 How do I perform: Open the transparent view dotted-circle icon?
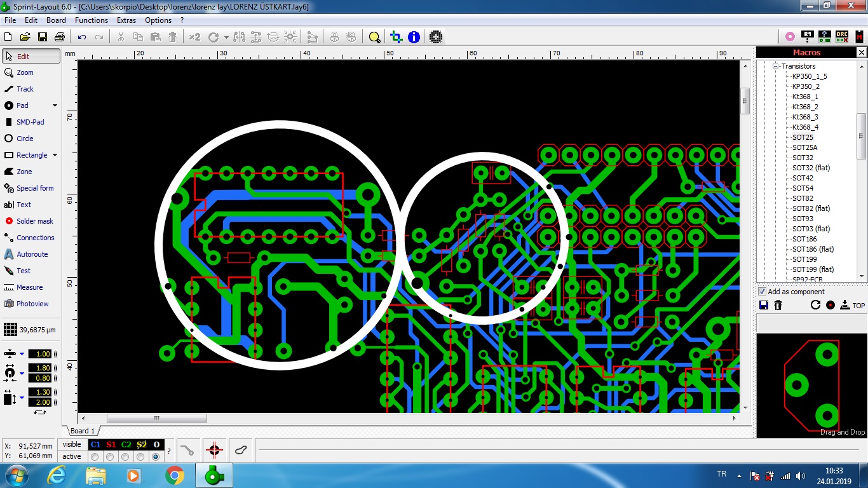[435, 37]
